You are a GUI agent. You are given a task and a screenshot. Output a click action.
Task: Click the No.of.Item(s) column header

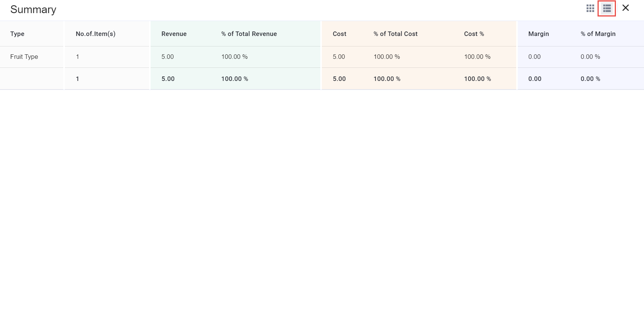[x=96, y=34]
